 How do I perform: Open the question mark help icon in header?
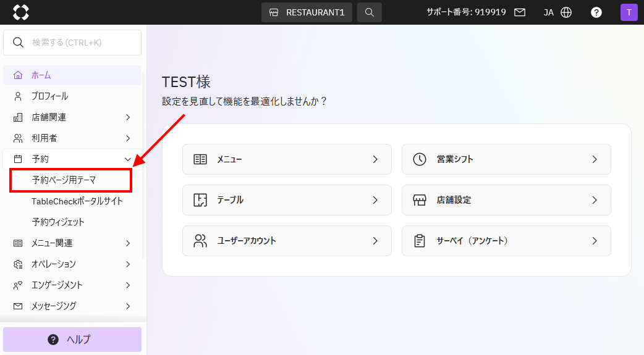pos(596,12)
